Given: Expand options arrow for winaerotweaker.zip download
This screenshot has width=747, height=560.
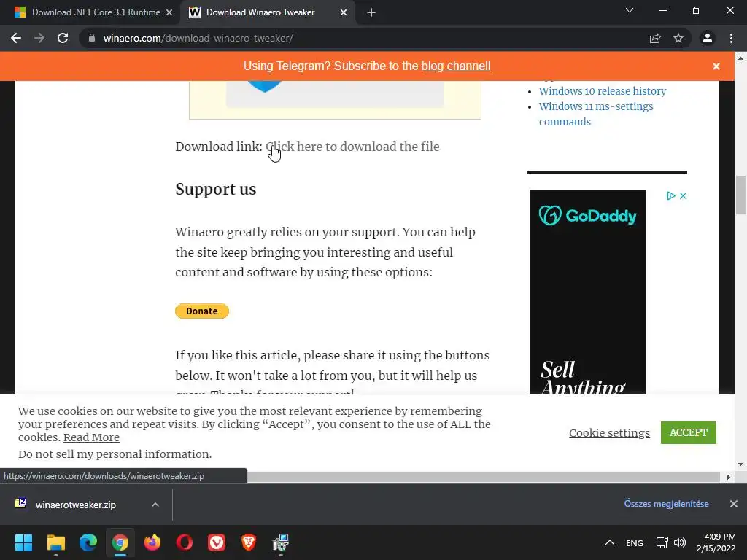Looking at the screenshot, I should (x=155, y=505).
